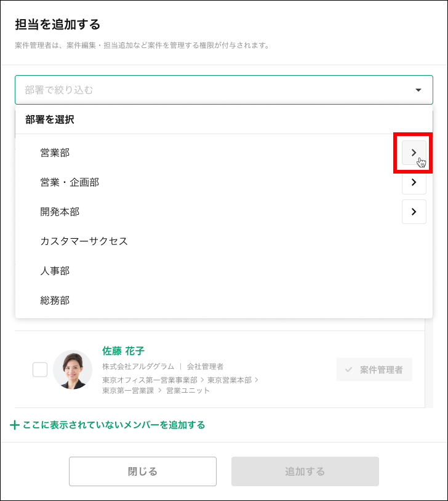The width and height of the screenshot is (448, 501).
Task: Check the checkbox next to 佐藤 花子
Action: (39, 369)
